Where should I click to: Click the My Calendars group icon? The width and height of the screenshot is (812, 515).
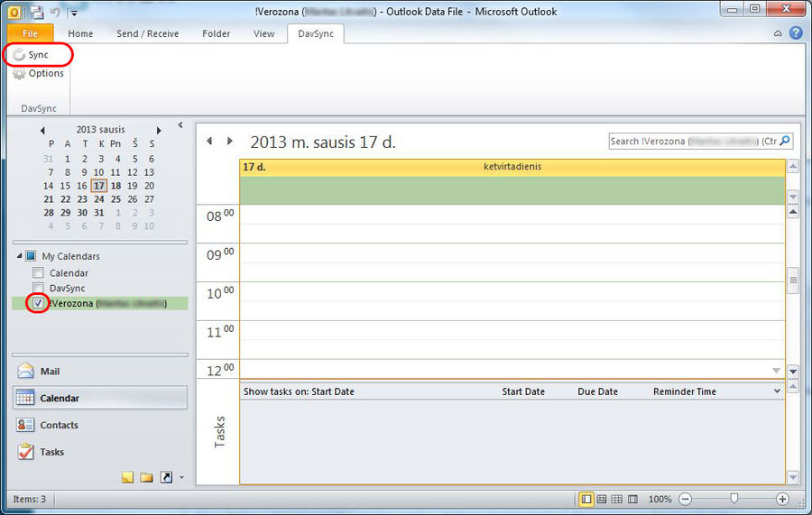pos(31,255)
